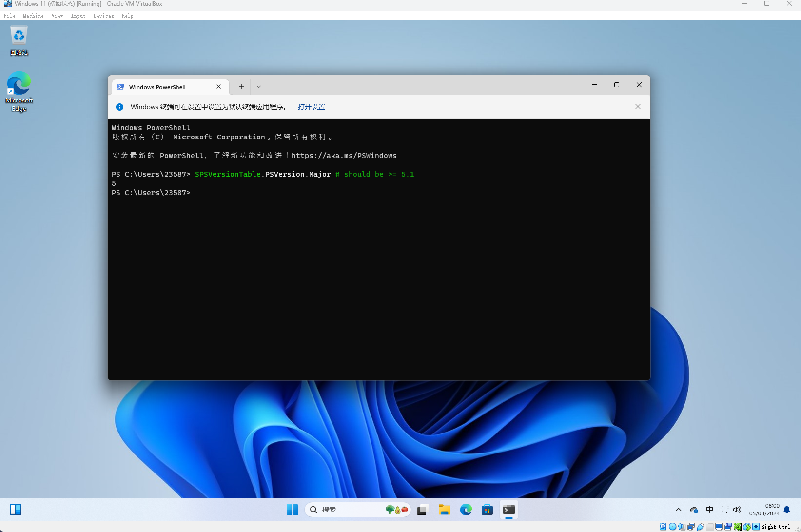The width and height of the screenshot is (801, 532).
Task: Open notifications bell icon
Action: [787, 510]
